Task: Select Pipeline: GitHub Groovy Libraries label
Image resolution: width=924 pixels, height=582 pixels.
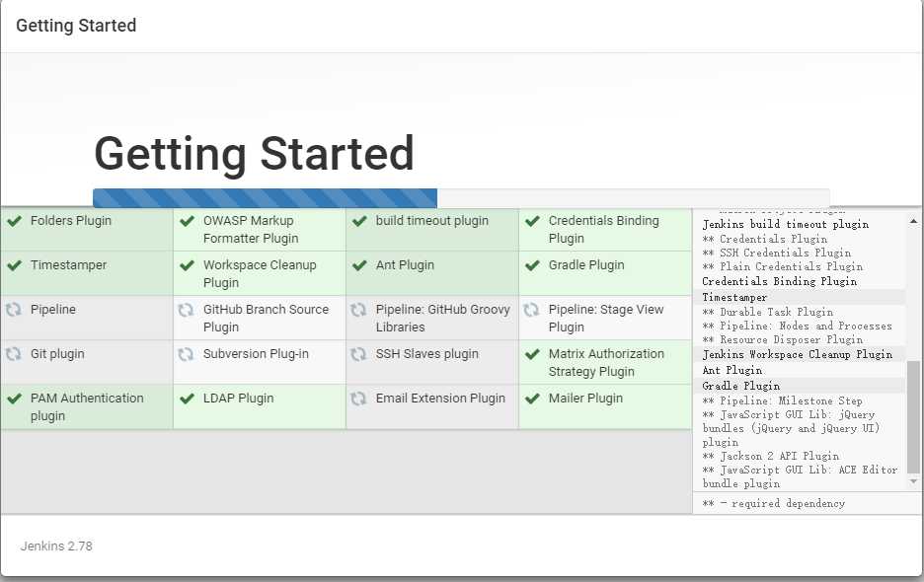Action: [442, 319]
